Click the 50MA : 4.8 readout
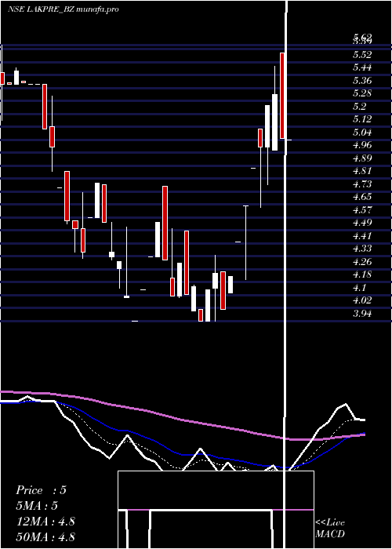The height and width of the screenshot is (549, 392). pos(45,536)
